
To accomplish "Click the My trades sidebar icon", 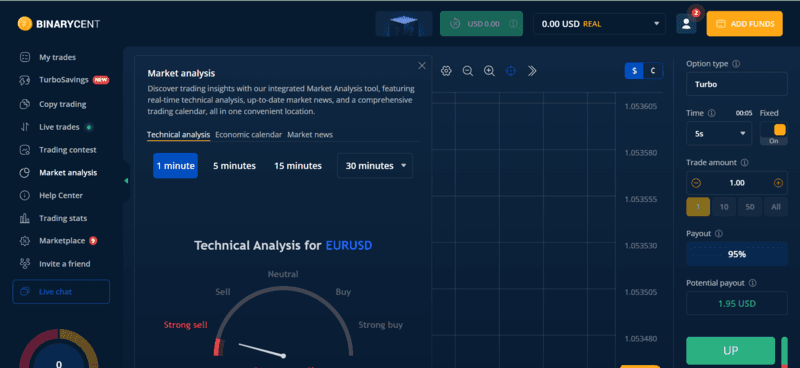I will [24, 57].
